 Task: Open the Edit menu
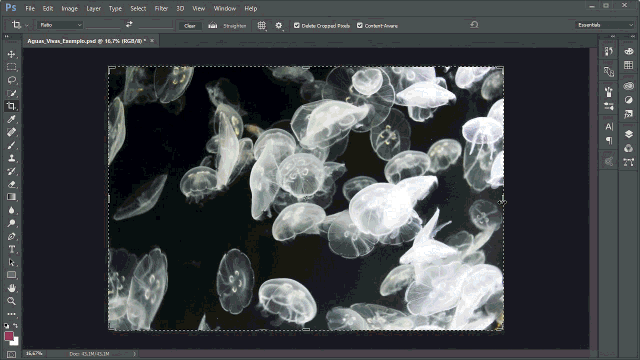point(48,8)
